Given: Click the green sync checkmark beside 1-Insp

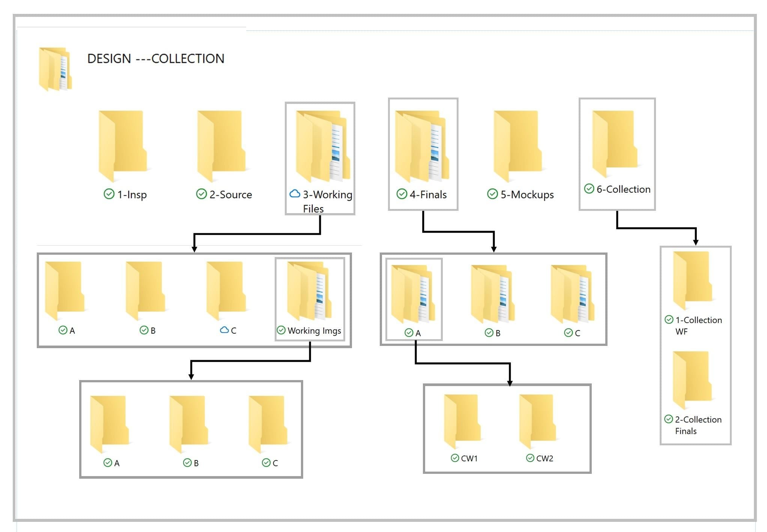Looking at the screenshot, I should 109,194.
